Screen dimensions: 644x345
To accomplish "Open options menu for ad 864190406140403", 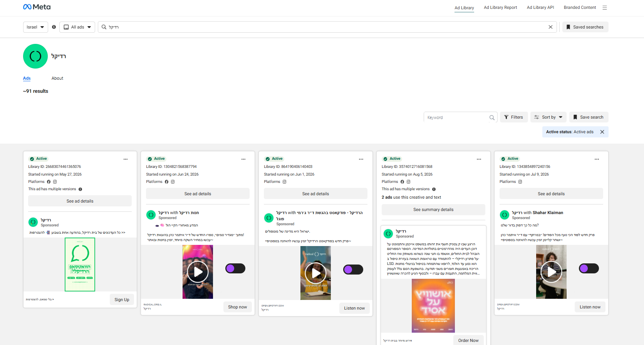I will [x=361, y=159].
